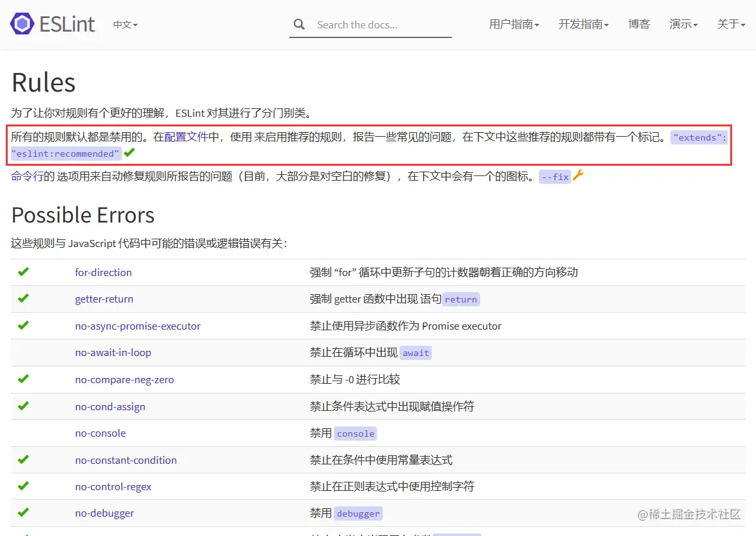
Task: Click description 禁止与 -0 进行比较
Action: point(355,380)
